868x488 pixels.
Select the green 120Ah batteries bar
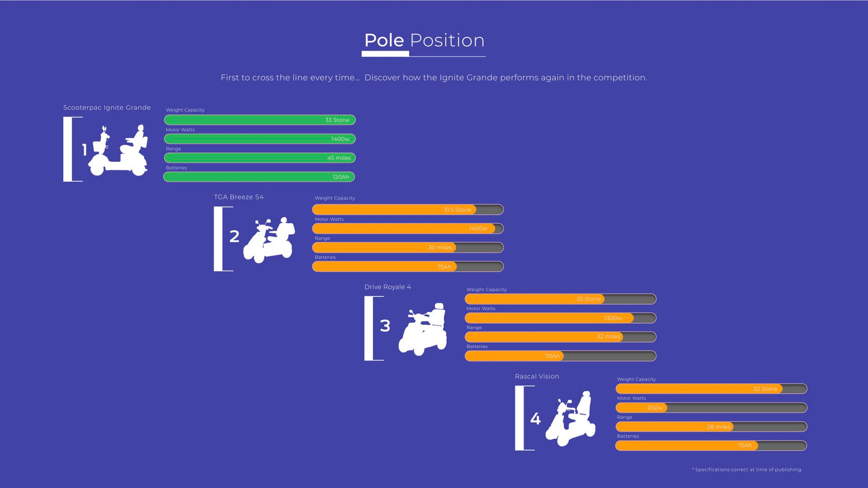(x=259, y=177)
